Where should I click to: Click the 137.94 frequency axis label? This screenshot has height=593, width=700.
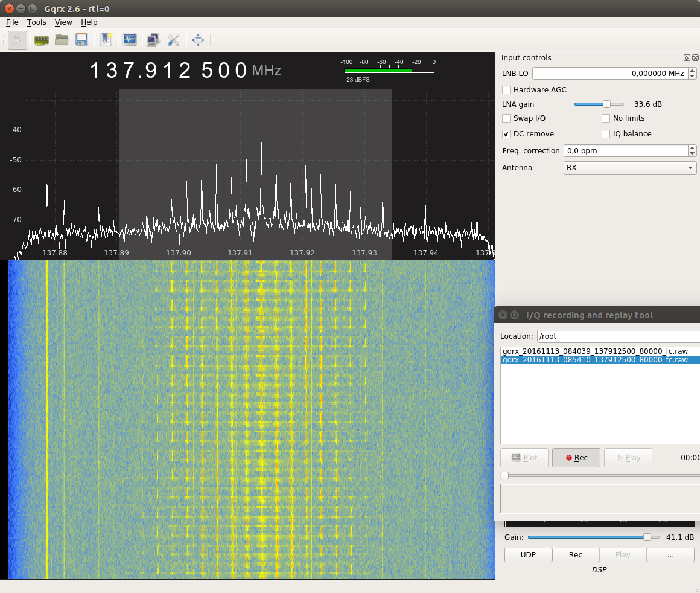click(426, 253)
